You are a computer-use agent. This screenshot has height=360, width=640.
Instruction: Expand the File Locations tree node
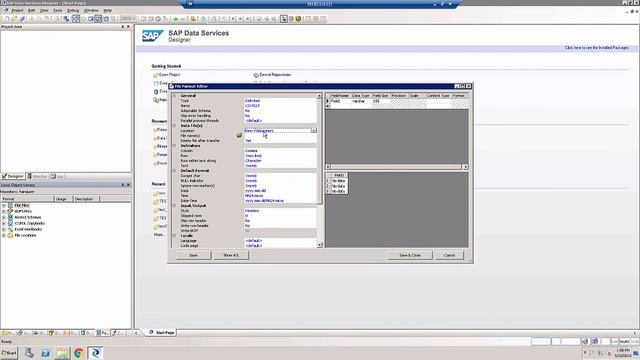coord(4,236)
